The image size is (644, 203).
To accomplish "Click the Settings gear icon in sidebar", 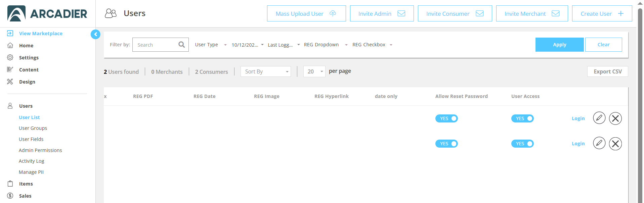I will [10, 57].
